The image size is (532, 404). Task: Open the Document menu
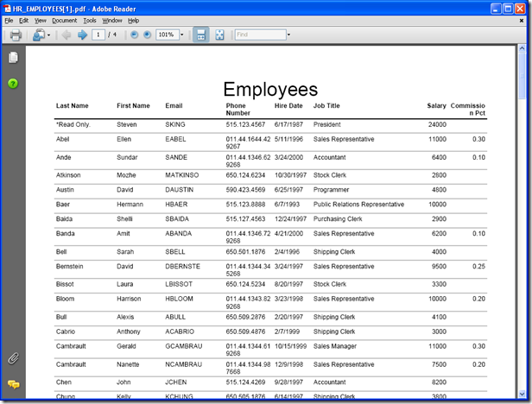(65, 21)
